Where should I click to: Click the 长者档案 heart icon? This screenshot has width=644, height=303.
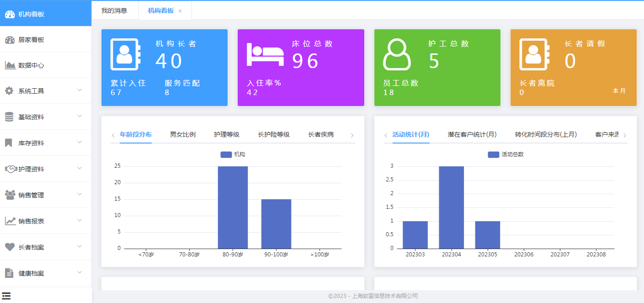[9, 247]
